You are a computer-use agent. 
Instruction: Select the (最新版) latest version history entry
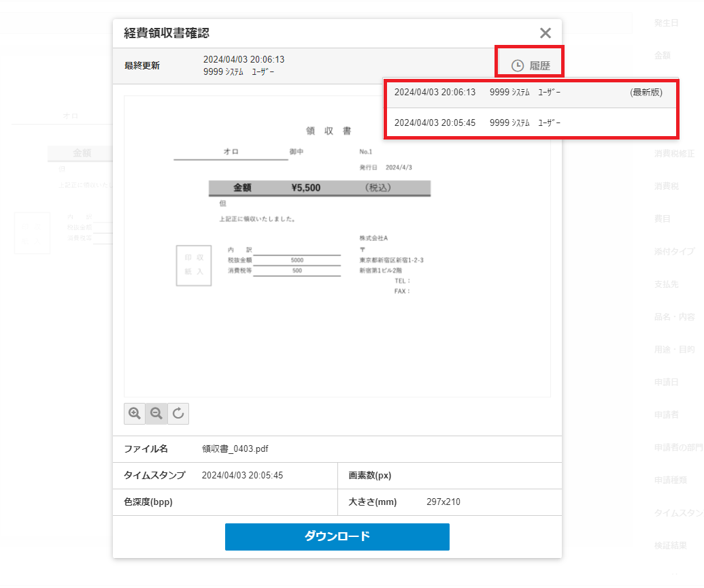[x=531, y=93]
